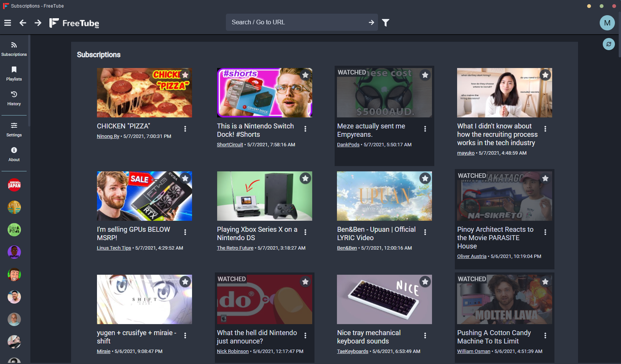This screenshot has width=621, height=364.
Task: Open options menu for selling GPUs video
Action: 185,232
